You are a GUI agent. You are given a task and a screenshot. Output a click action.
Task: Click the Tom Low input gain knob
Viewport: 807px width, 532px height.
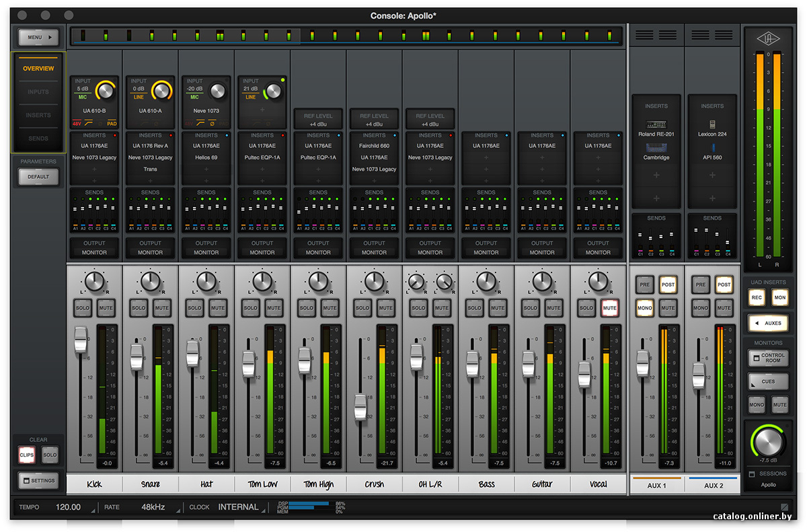pos(272,91)
